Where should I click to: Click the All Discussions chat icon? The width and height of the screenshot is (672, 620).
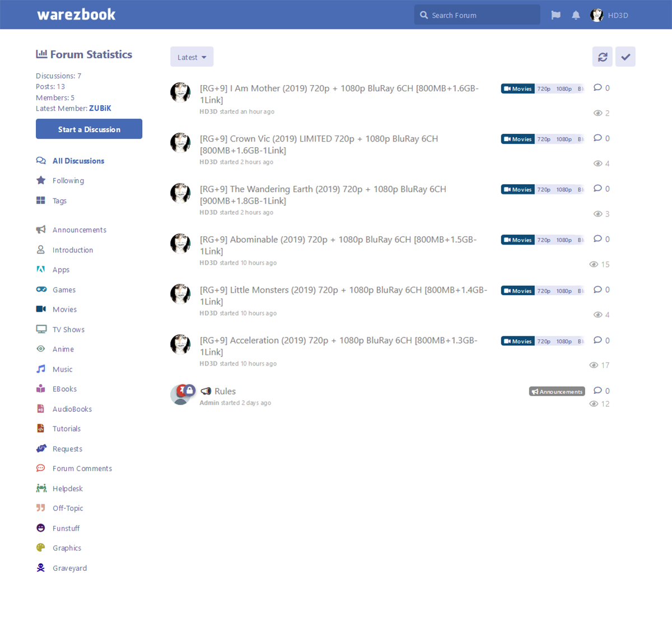41,161
